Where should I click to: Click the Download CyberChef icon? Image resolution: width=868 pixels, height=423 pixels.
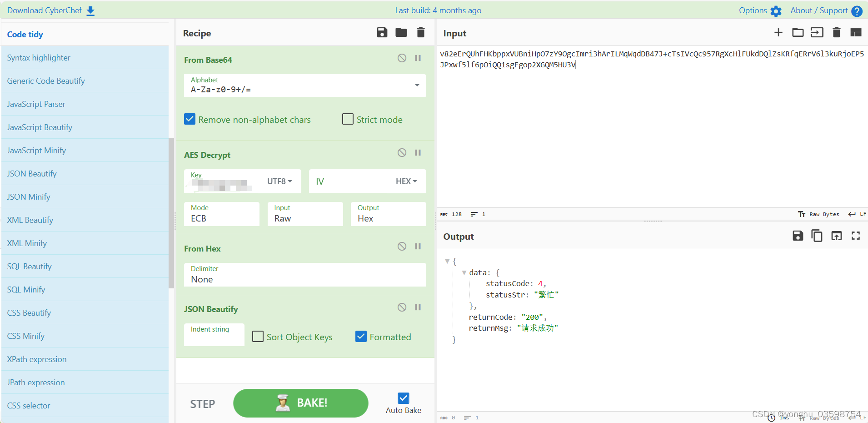coord(91,11)
